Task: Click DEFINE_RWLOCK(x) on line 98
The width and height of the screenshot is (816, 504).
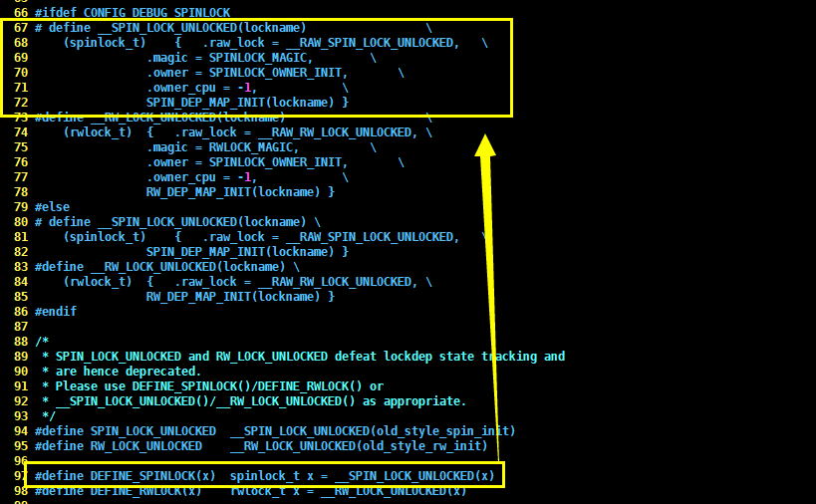Action: pyautogui.click(x=145, y=491)
